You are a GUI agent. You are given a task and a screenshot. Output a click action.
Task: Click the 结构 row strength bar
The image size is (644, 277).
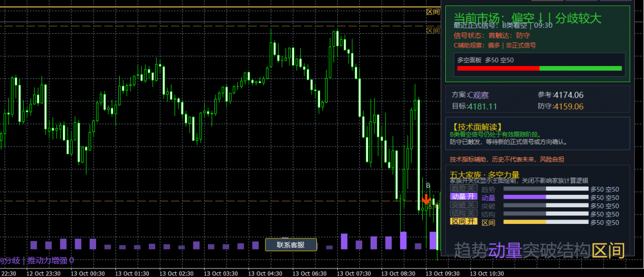[x=546, y=214]
